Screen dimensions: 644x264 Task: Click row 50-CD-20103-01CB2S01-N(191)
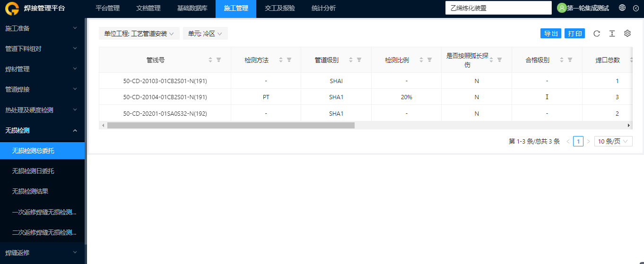click(365, 81)
